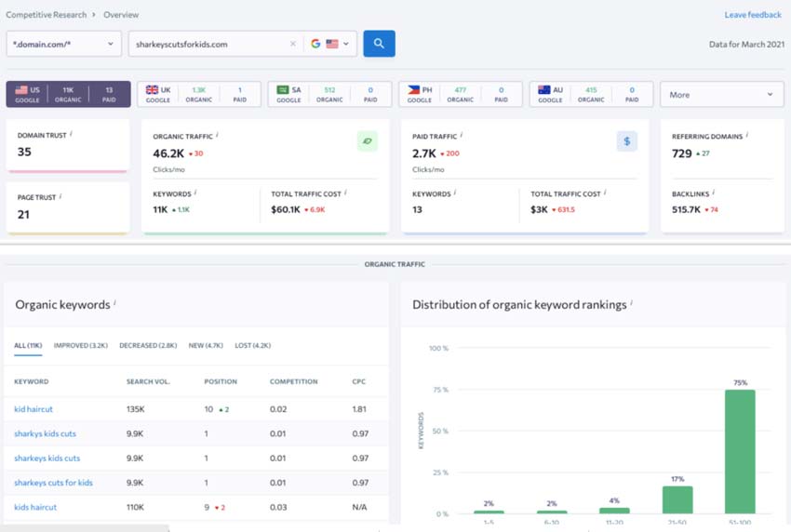Go to Competitive Research breadcrumb
This screenshot has width=791, height=532.
pos(46,15)
